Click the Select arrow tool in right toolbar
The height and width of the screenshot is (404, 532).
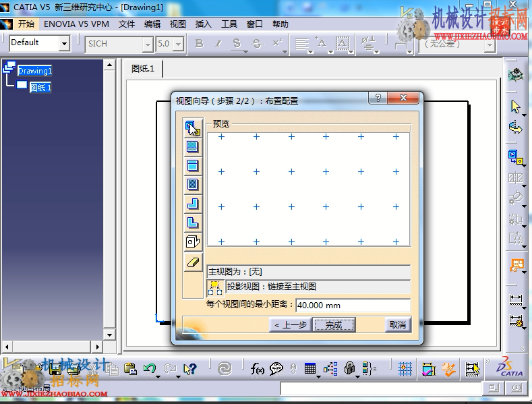[516, 107]
